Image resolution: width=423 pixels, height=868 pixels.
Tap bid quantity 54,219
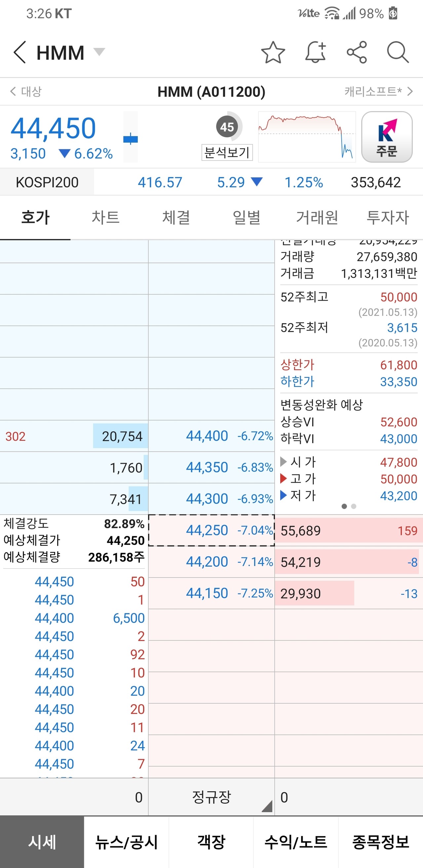pyautogui.click(x=300, y=562)
